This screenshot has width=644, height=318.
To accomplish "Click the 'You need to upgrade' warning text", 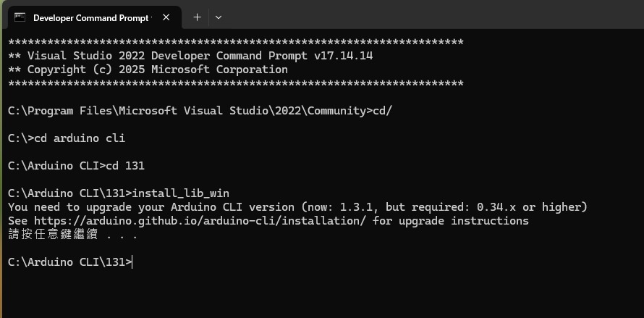I will [298, 207].
